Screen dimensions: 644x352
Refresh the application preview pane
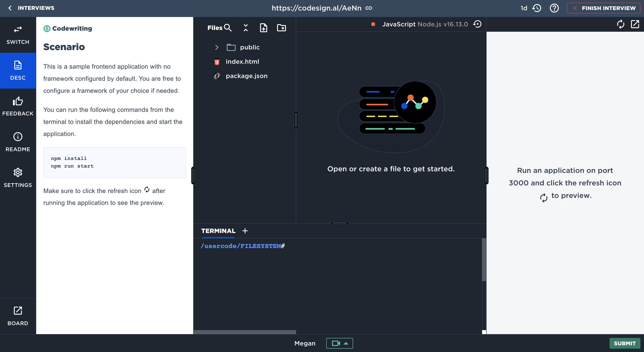(621, 24)
